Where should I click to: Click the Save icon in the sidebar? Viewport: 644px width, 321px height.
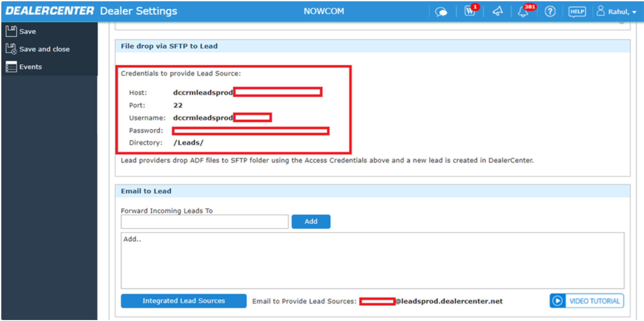pyautogui.click(x=11, y=31)
